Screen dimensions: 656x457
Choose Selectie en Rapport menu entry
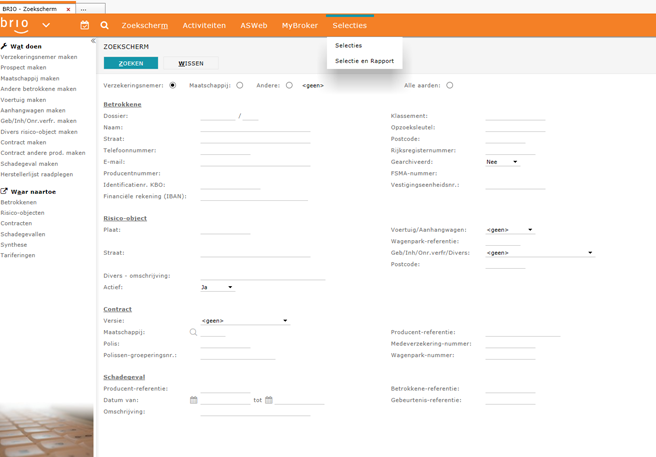point(364,61)
